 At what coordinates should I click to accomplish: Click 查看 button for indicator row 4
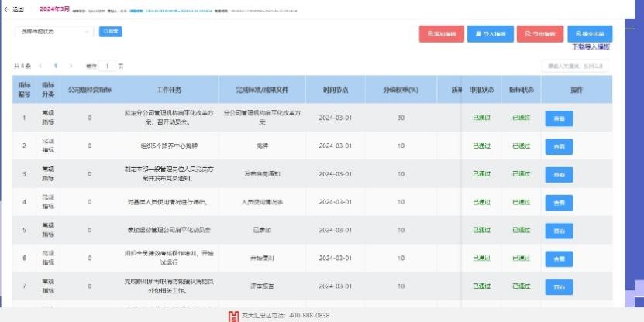pos(559,202)
